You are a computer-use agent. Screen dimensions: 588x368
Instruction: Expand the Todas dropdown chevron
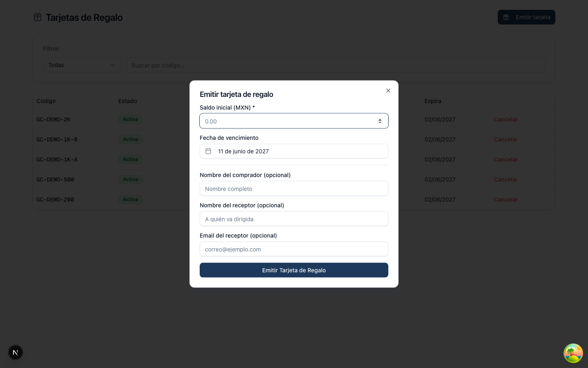tap(113, 65)
